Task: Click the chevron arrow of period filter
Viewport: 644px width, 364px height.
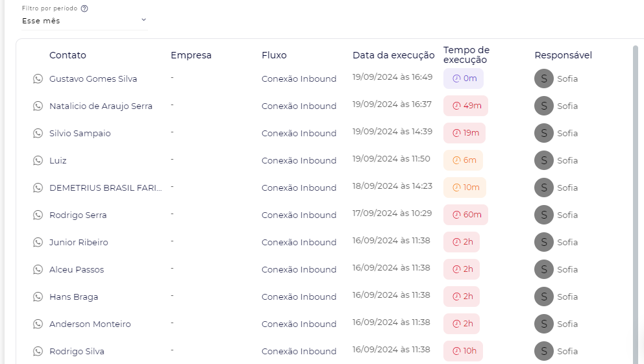Action: click(143, 20)
